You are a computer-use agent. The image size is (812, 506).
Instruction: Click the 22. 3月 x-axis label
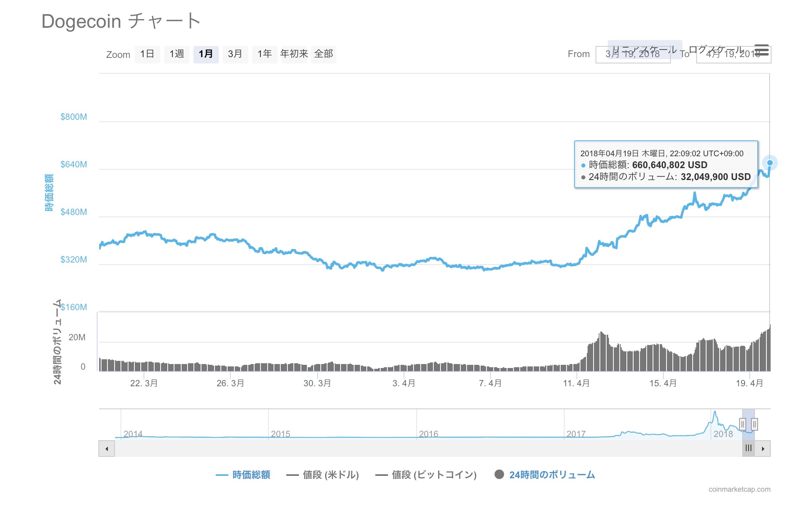click(x=144, y=383)
